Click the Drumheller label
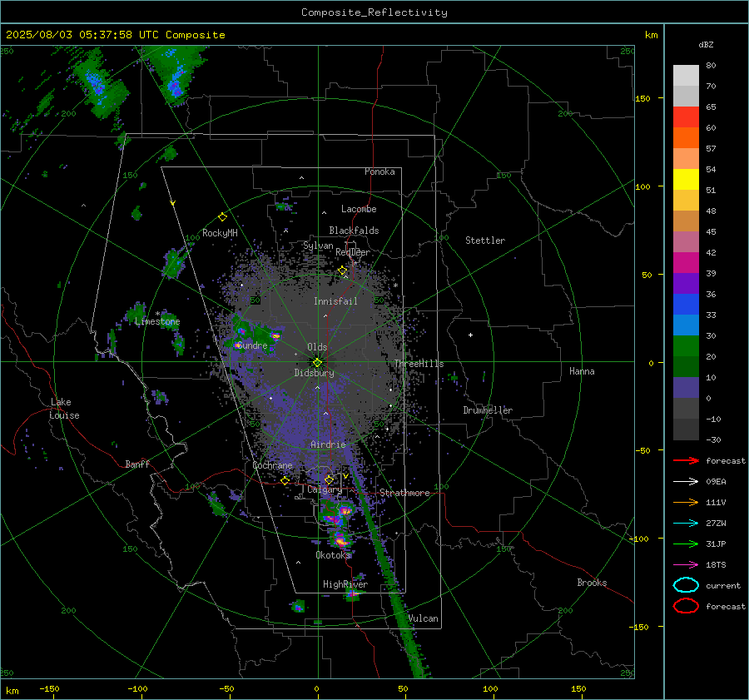 pos(488,410)
